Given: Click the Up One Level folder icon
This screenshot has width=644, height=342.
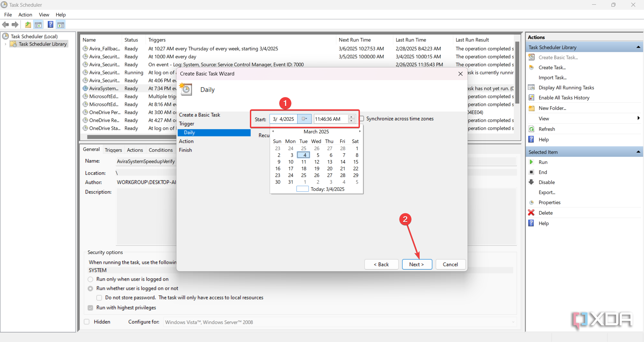Looking at the screenshot, I should point(28,24).
